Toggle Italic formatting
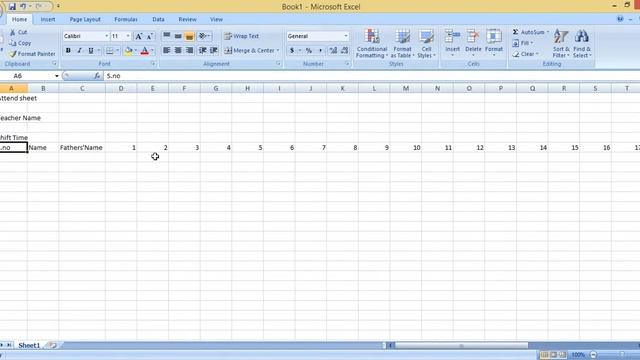Screen dimensions: 640x360 tap(79, 51)
